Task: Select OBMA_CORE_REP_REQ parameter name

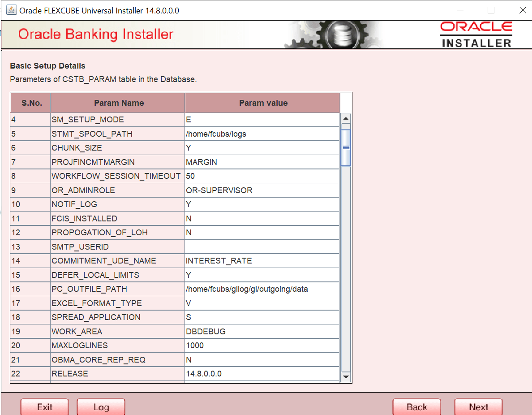Action: [x=118, y=359]
